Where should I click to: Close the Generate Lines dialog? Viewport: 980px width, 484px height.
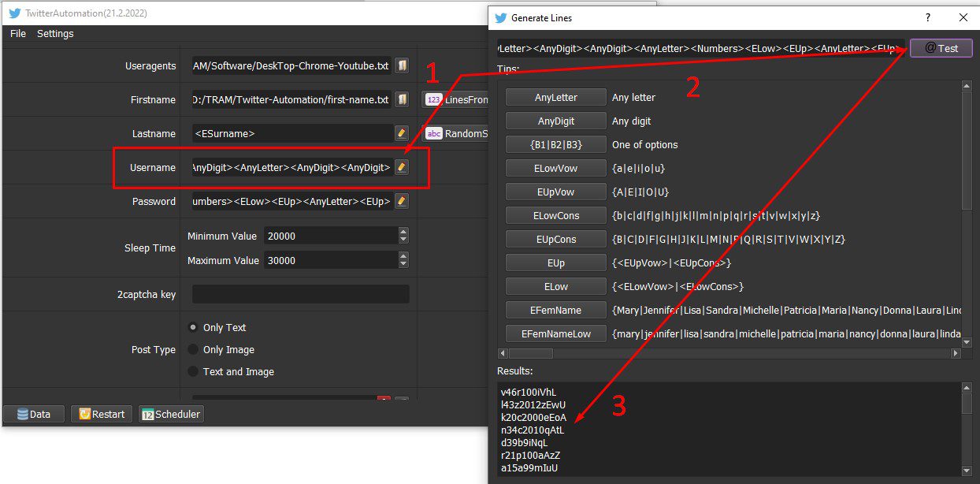click(963, 17)
